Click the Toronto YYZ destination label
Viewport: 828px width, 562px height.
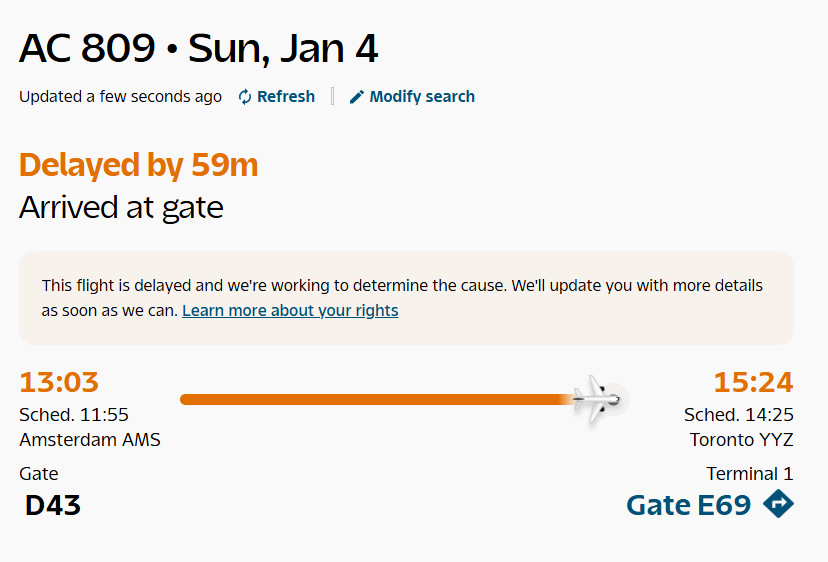click(x=741, y=440)
